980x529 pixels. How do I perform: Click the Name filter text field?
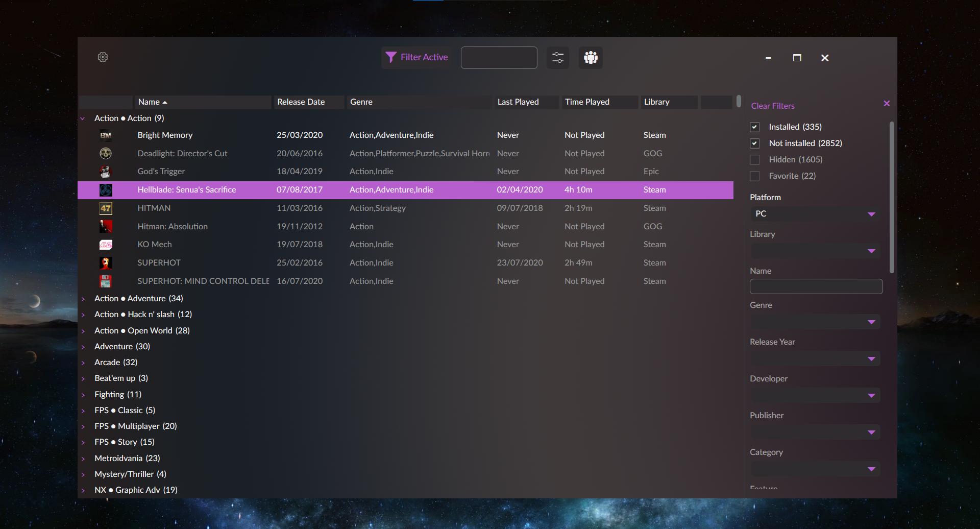tap(816, 286)
